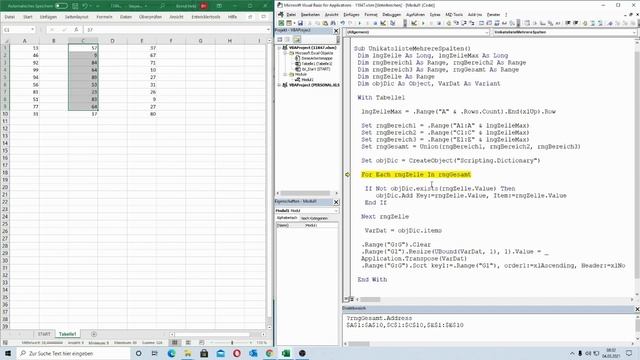Click the yellow execution arrow in margin
Screen dimensions: 640x360
(x=347, y=175)
